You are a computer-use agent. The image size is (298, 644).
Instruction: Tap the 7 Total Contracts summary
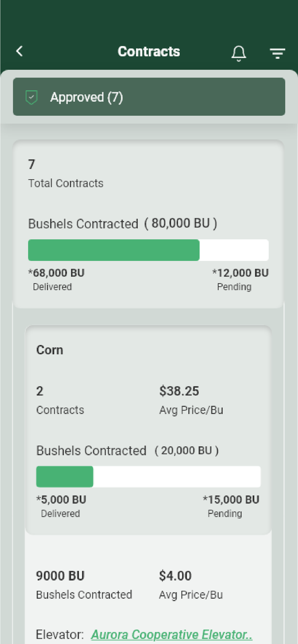(x=65, y=174)
